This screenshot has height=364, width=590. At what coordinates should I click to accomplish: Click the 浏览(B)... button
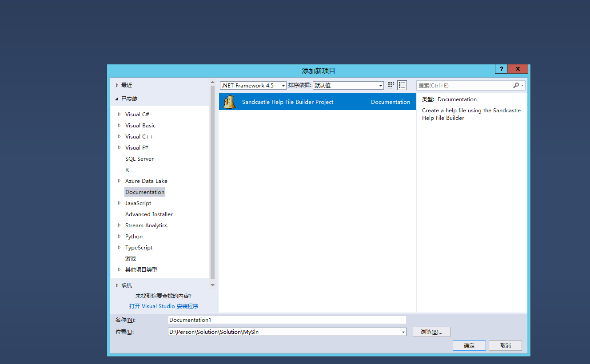431,332
